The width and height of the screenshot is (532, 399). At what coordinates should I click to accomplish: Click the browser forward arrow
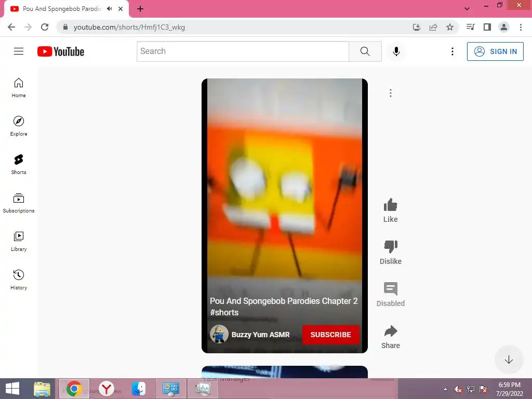click(28, 27)
